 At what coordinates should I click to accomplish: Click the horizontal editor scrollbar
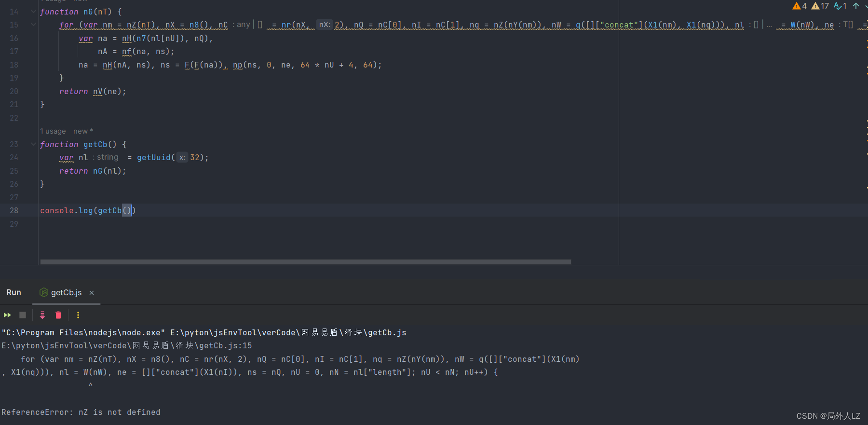pos(306,262)
